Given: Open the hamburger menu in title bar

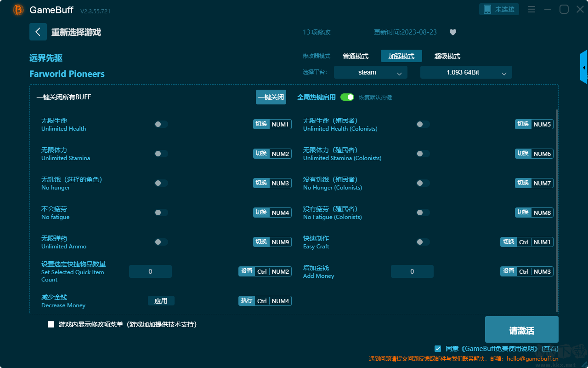Looking at the screenshot, I should pos(531,9).
